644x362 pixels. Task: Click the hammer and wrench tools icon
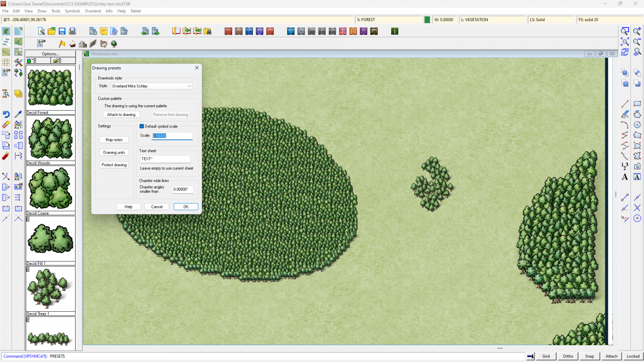[x=18, y=62]
